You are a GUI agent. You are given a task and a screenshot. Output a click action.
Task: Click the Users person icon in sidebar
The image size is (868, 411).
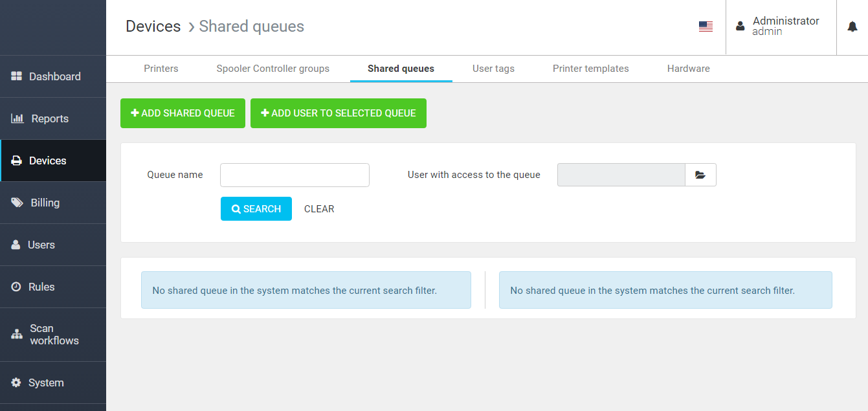16,245
